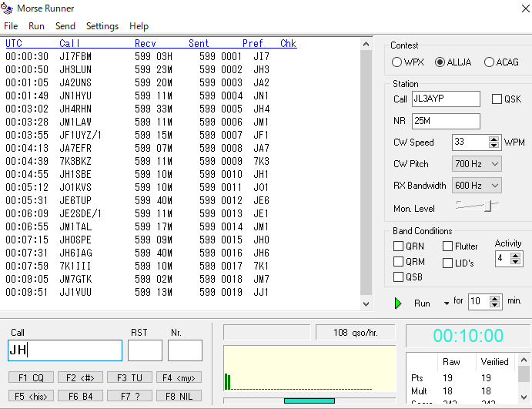Click the F3 TU button
Image resolution: width=532 pixels, height=409 pixels.
click(x=129, y=377)
